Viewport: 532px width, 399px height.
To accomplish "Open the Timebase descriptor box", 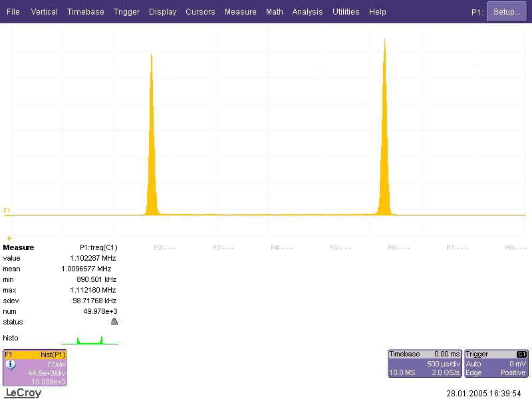I will click(424, 364).
